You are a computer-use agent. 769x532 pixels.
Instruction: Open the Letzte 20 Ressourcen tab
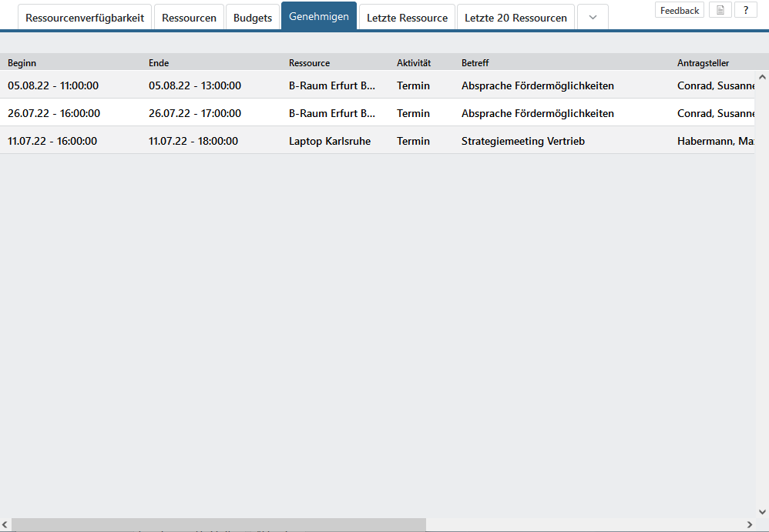click(515, 18)
